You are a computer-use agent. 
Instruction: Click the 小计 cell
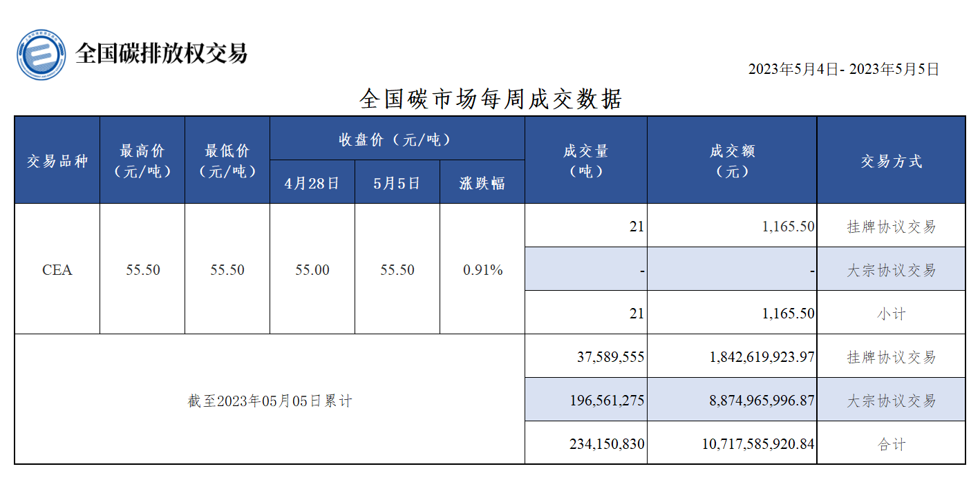click(892, 313)
